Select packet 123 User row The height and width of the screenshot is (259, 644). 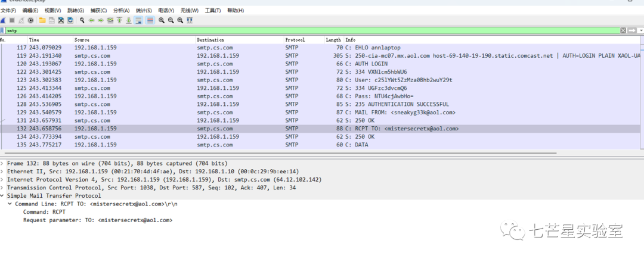[x=320, y=80]
